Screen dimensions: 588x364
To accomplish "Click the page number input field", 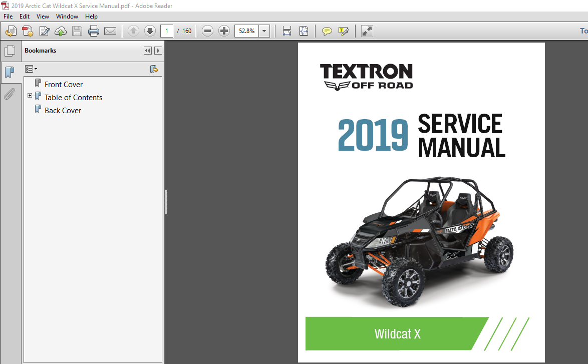I will click(166, 31).
